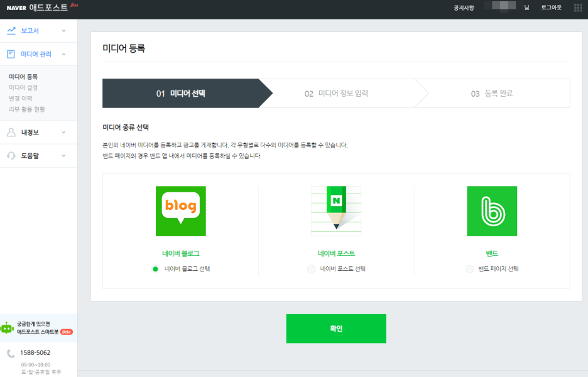Image resolution: width=588 pixels, height=377 pixels.
Task: Open 미디어 등록 submenu item
Action: click(x=23, y=77)
